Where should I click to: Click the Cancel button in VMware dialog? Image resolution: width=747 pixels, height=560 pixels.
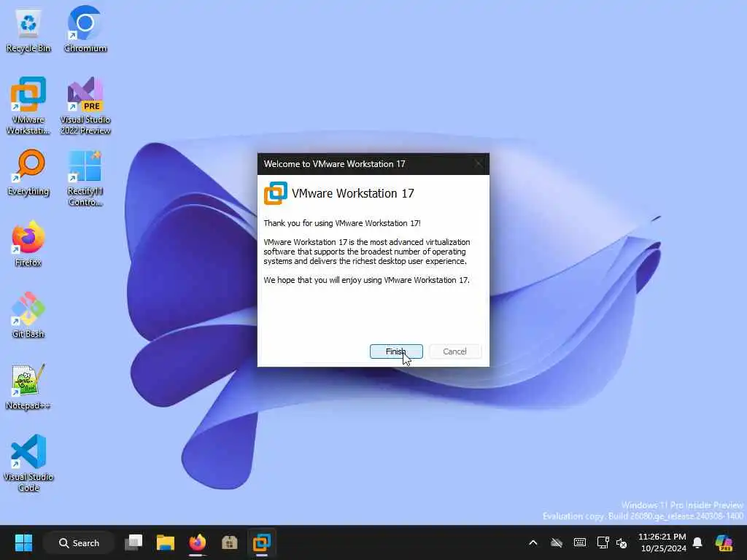click(x=455, y=351)
